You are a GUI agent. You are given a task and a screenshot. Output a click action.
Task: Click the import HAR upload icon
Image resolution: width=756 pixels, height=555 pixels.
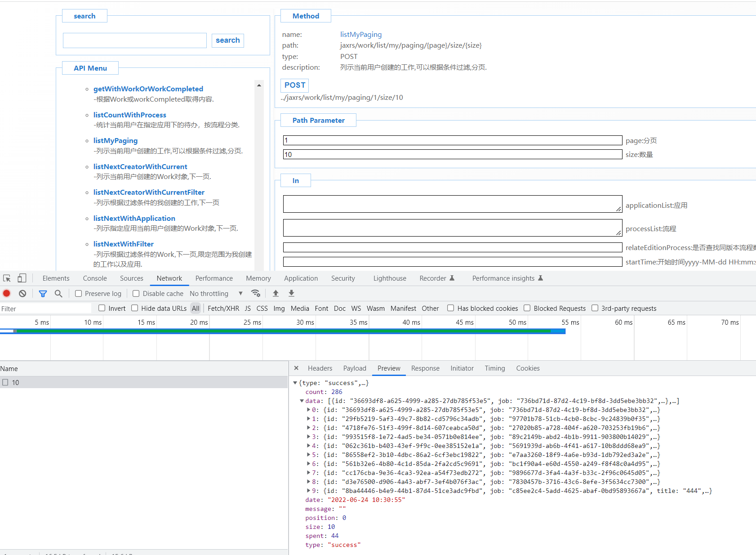(x=276, y=293)
